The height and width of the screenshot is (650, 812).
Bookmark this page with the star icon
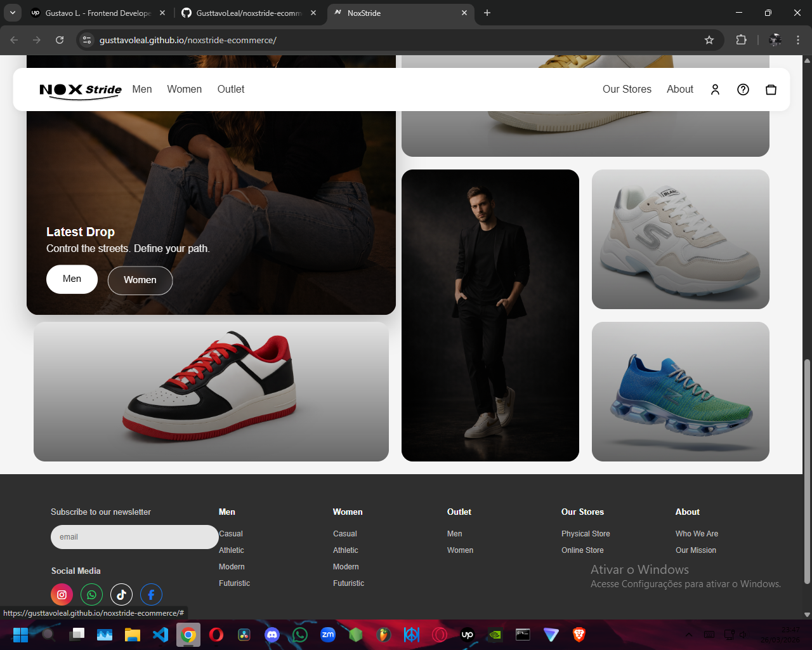click(709, 40)
